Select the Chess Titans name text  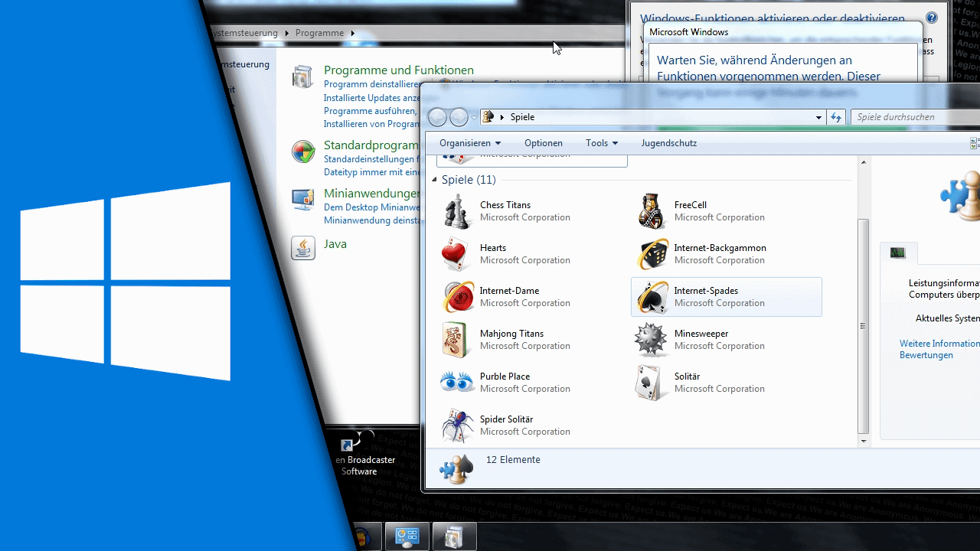point(505,205)
